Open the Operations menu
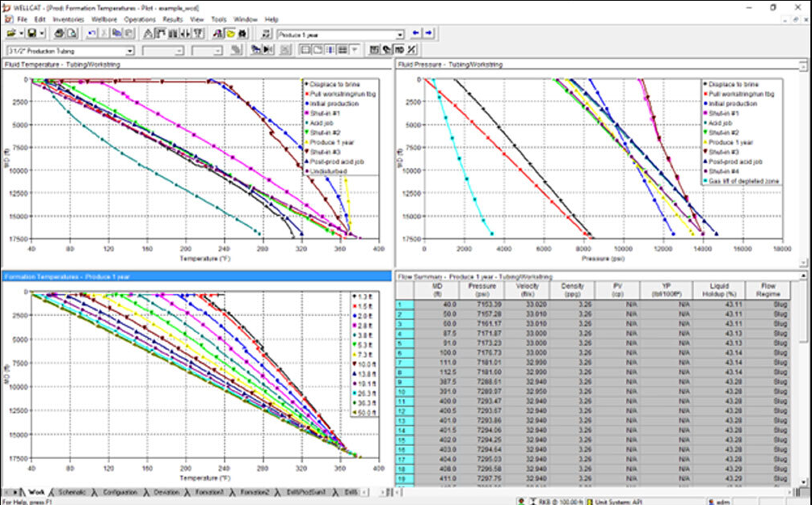The image size is (812, 505). point(139,19)
